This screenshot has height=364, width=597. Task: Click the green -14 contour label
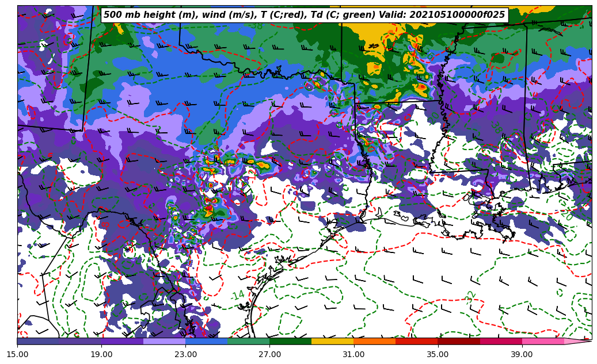[238, 296]
